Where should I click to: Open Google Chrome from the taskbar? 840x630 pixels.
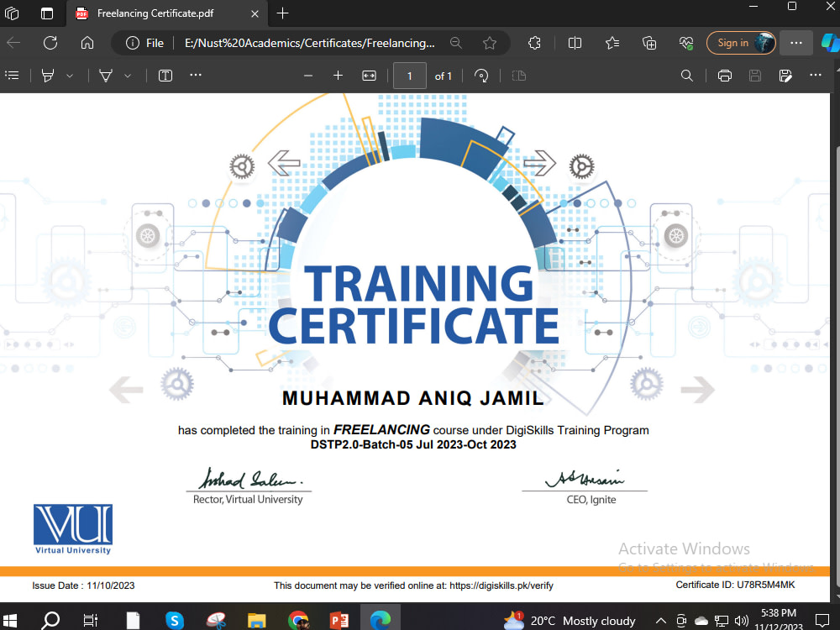coord(298,621)
